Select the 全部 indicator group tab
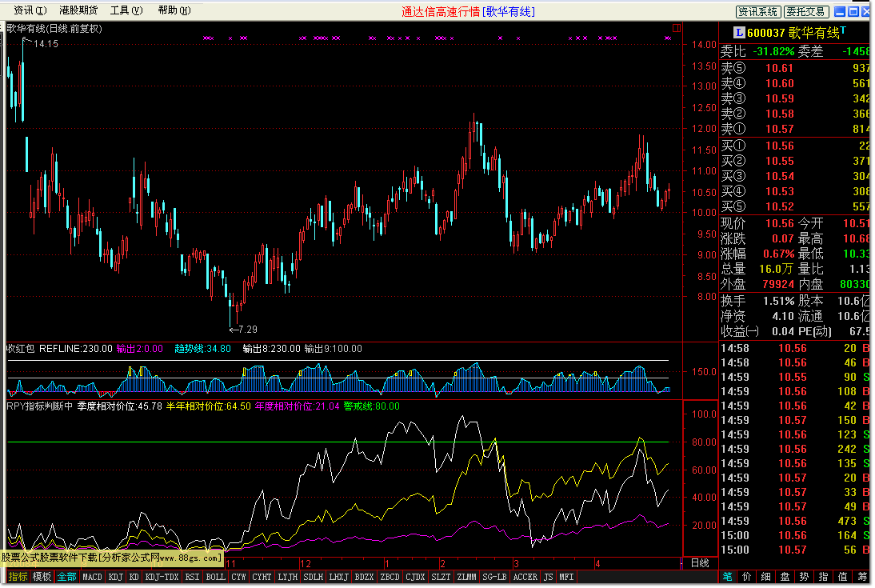This screenshot has height=588, width=875. [x=67, y=576]
